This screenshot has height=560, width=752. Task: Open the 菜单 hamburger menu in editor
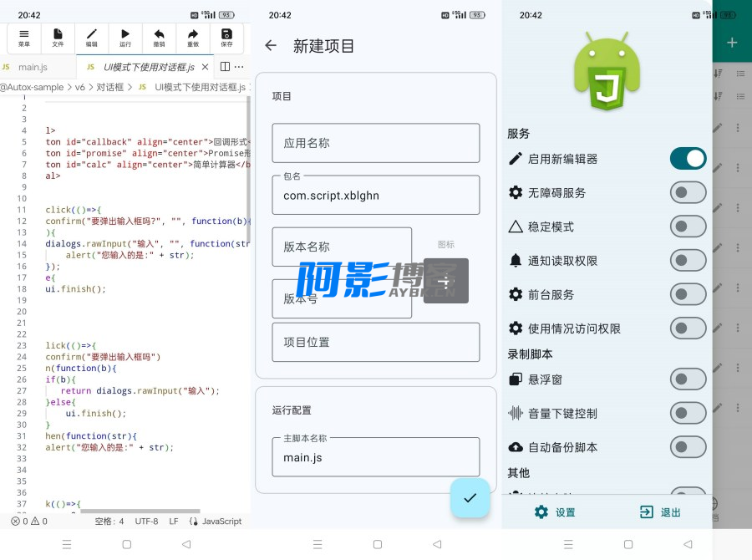24,38
